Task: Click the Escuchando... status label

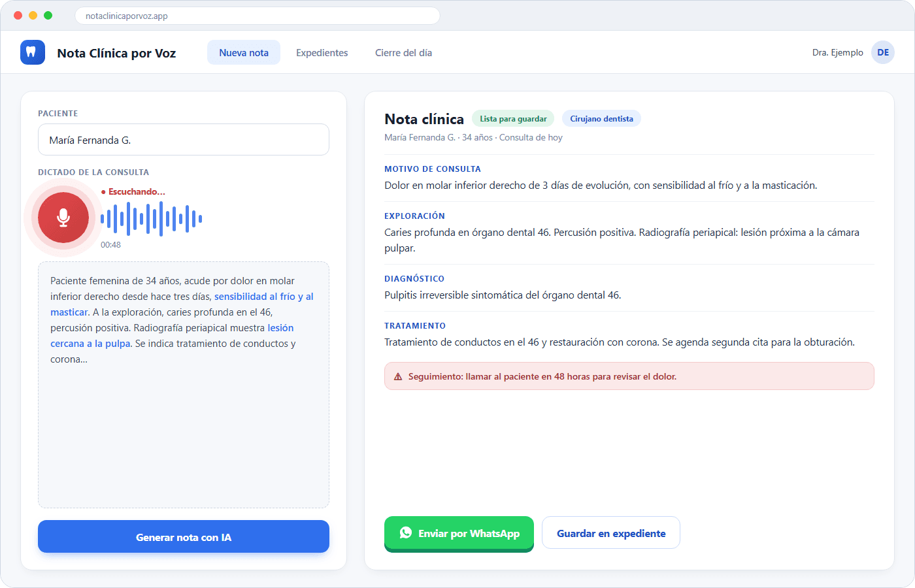Action: [133, 191]
